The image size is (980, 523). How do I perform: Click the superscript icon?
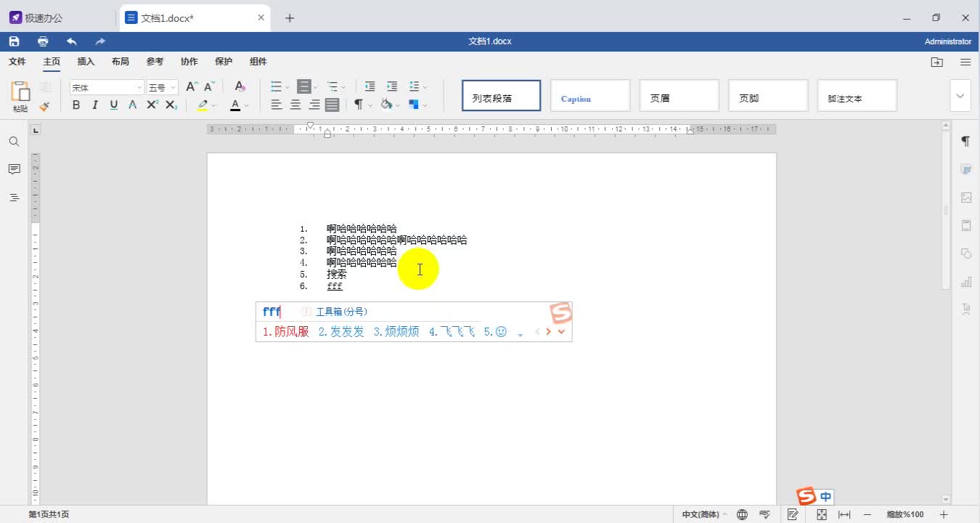pyautogui.click(x=152, y=105)
